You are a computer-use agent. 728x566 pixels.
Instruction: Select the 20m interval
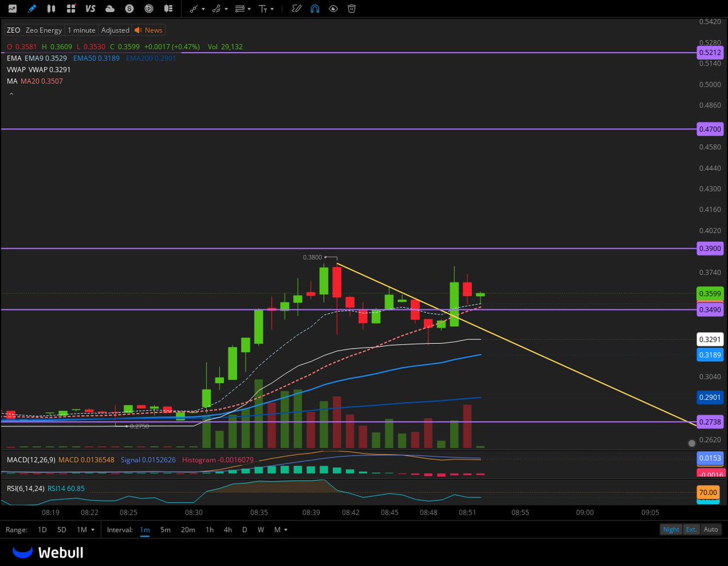(188, 530)
